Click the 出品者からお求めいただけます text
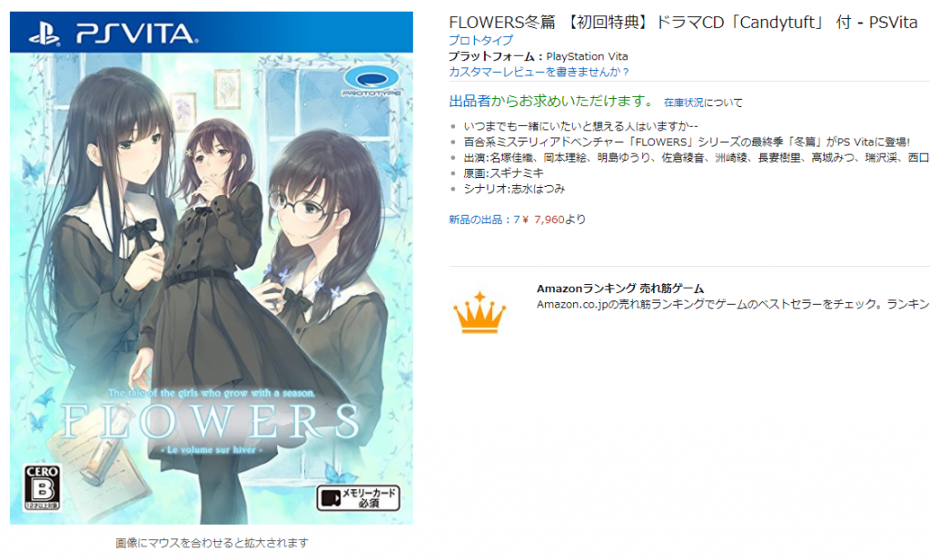Image resolution: width=930 pixels, height=560 pixels. click(x=551, y=102)
